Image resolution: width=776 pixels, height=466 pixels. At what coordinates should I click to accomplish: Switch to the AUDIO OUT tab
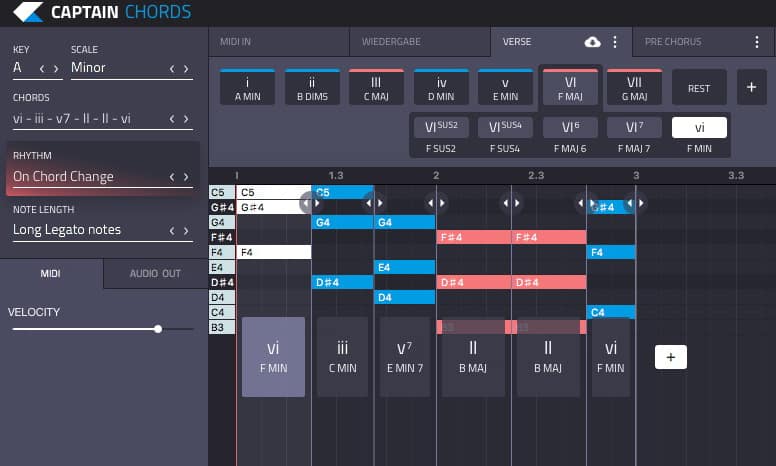coord(155,273)
